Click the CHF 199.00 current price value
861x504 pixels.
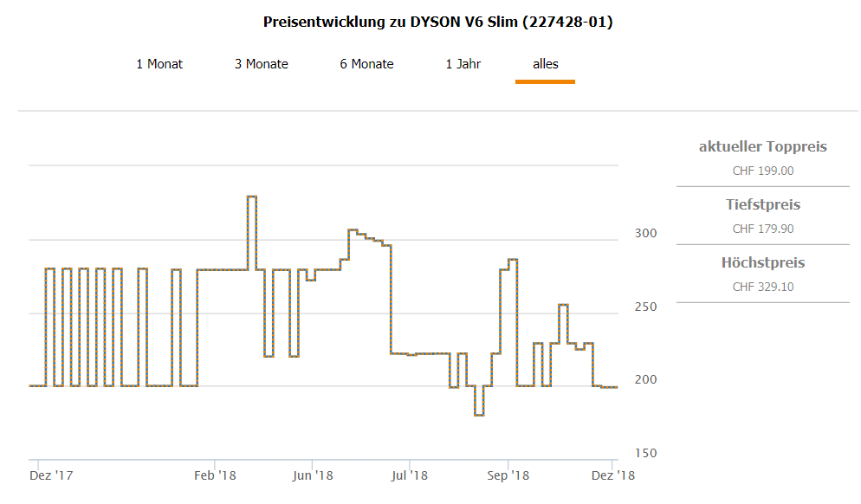pyautogui.click(x=763, y=171)
